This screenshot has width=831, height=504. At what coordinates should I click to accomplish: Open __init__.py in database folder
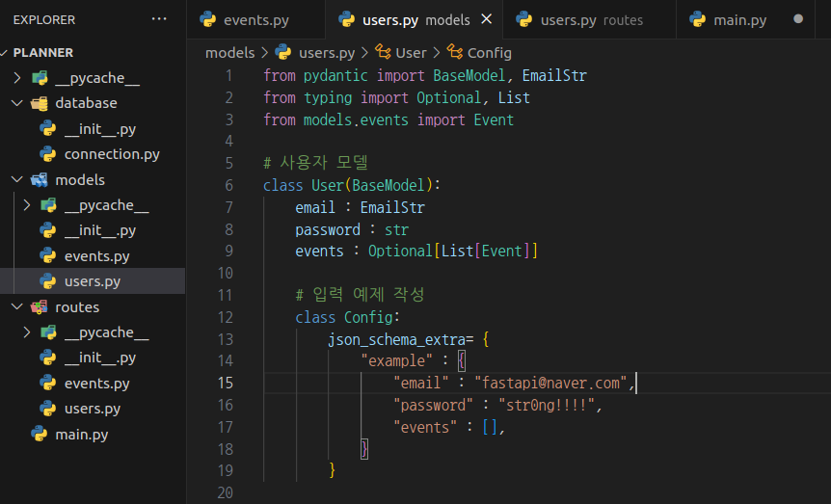tap(99, 129)
